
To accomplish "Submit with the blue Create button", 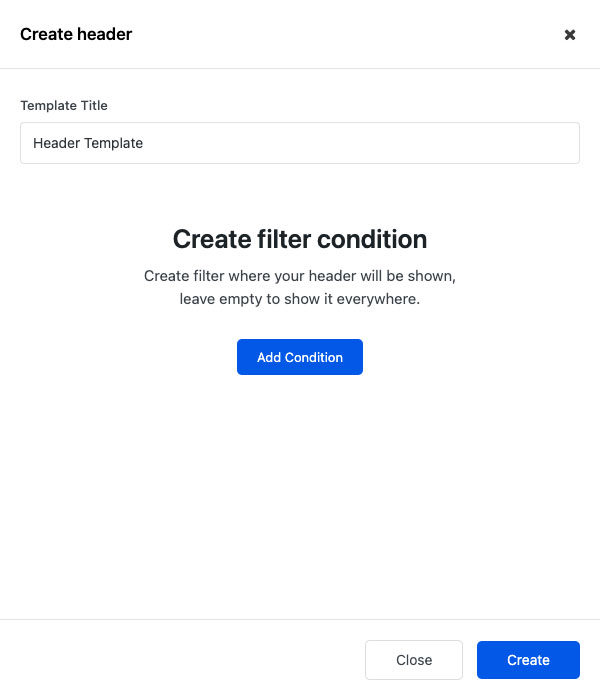I will [x=528, y=660].
